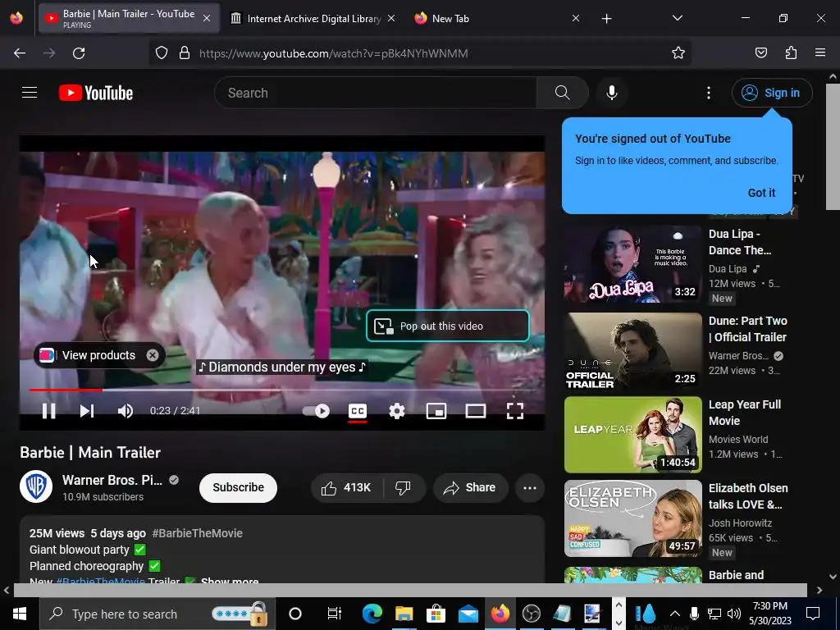This screenshot has height=630, width=840.
Task: Click the #BarbieTheMovie hashtag
Action: [x=197, y=533]
